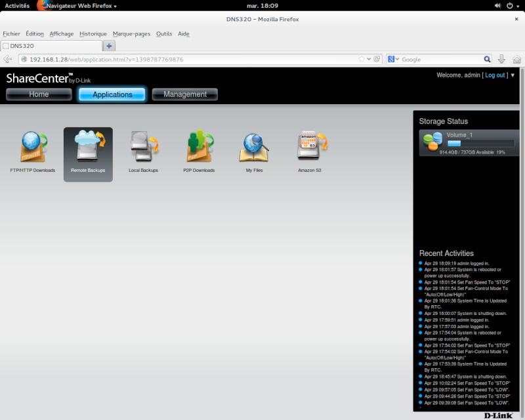Open P2P Downloads application
Image resolution: width=525 pixels, height=420 pixels.
pos(199,152)
